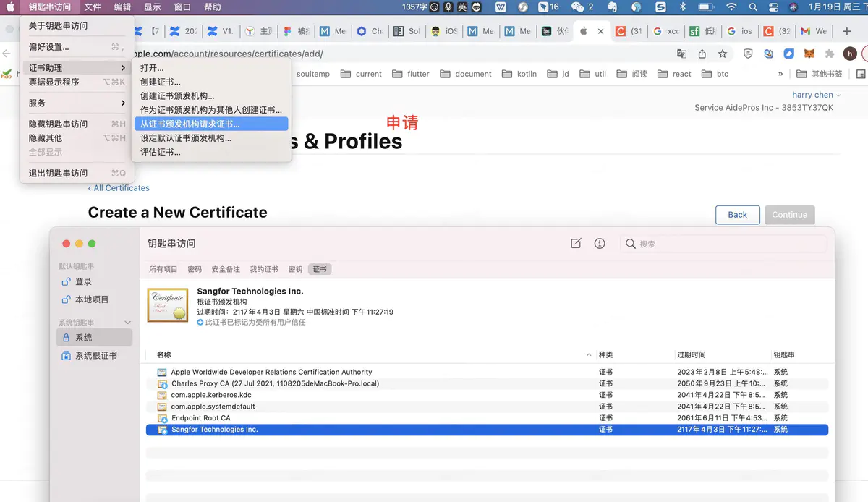
Task: Open the Spotlight search icon
Action: pos(753,7)
